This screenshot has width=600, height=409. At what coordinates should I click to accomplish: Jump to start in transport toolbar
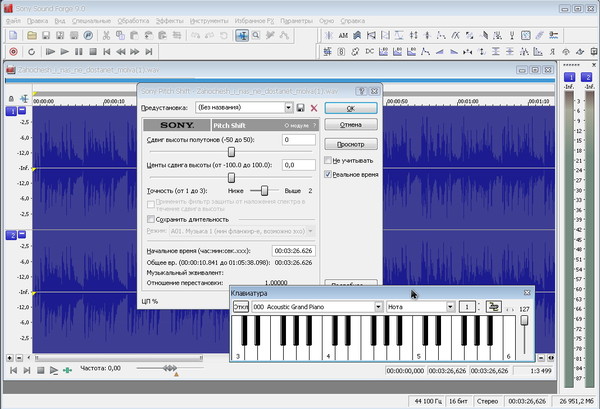[x=107, y=51]
